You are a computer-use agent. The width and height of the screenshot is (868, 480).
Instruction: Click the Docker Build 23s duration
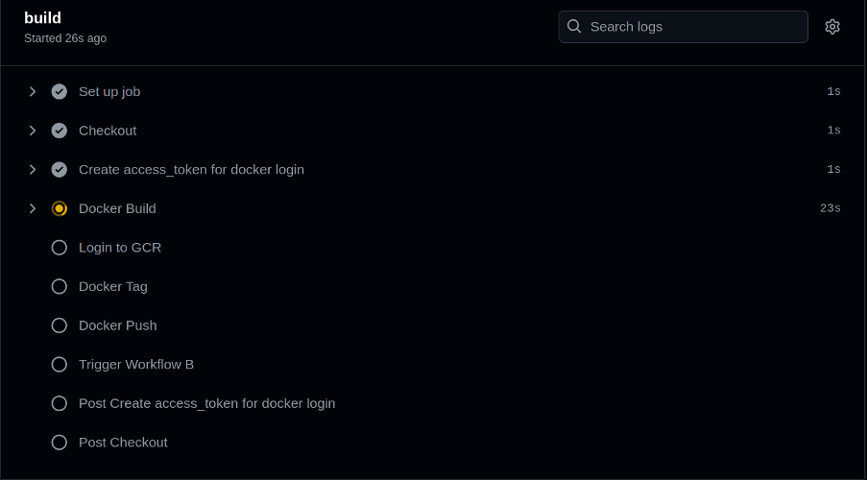[x=830, y=208]
